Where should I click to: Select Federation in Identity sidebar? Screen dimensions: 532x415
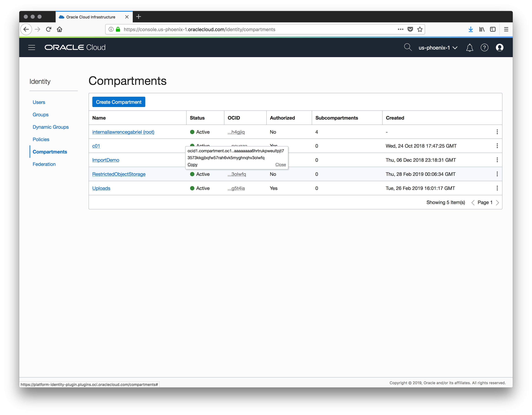(x=44, y=164)
